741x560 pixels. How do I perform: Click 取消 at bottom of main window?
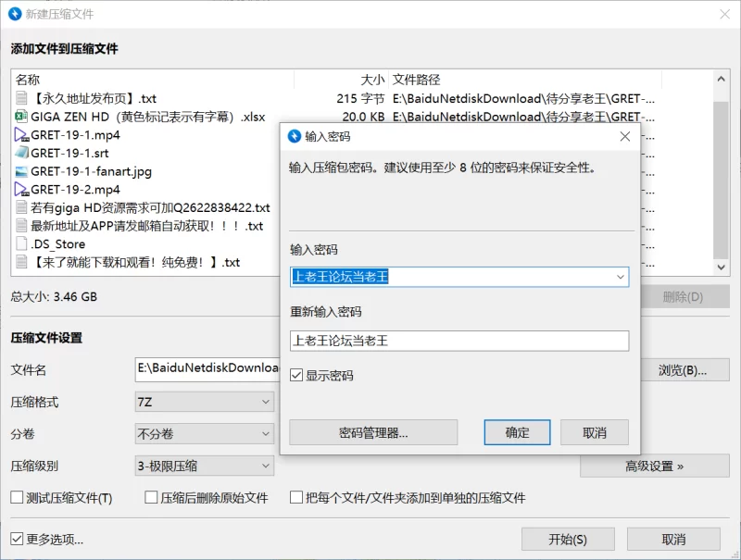(x=673, y=540)
